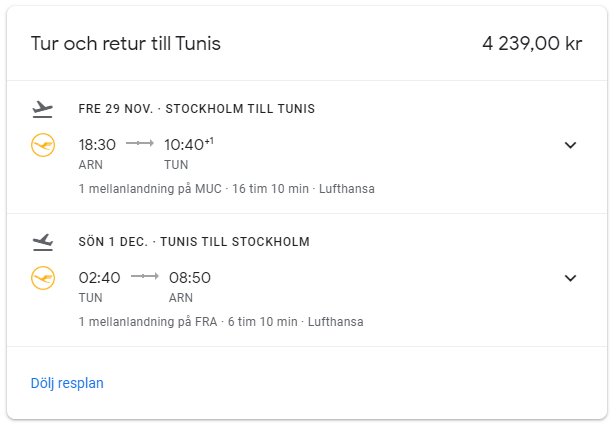Viewport: 613px width, 427px height.
Task: Click the 02:40 TUN departure time
Action: pos(99,278)
